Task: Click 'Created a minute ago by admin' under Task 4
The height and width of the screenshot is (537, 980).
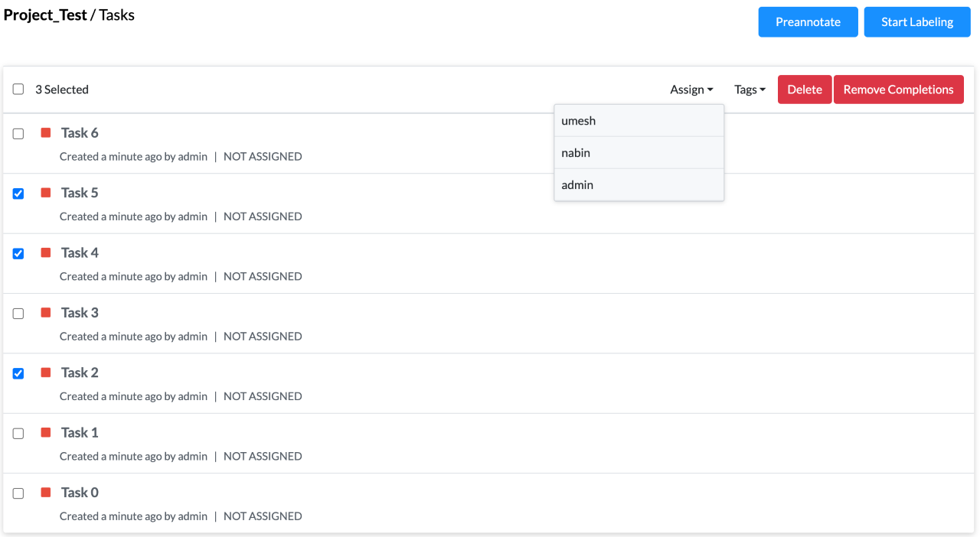Action: click(x=134, y=276)
